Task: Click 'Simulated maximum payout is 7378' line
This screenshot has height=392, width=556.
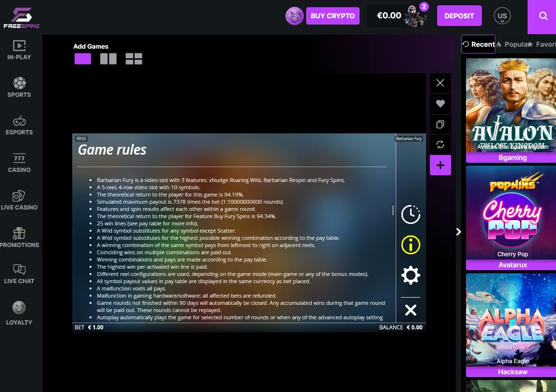Action: coord(190,202)
